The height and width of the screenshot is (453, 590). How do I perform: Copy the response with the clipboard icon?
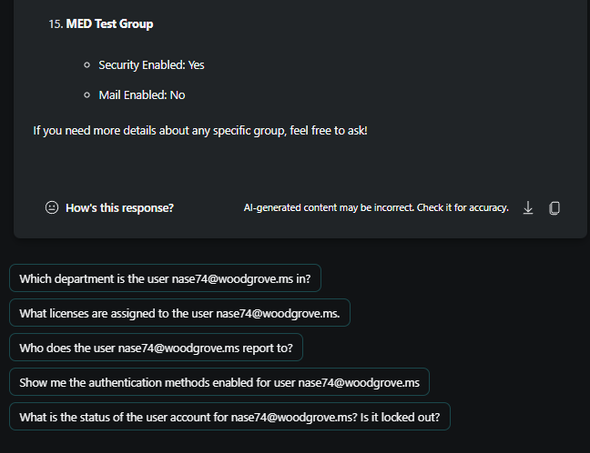pos(554,208)
